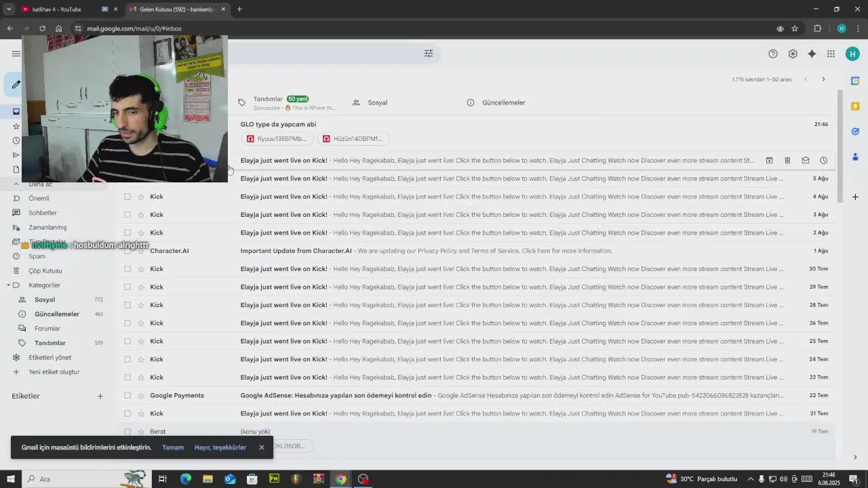Star the 4 Ağu Kick email
Image resolution: width=868 pixels, height=488 pixels.
[141, 197]
